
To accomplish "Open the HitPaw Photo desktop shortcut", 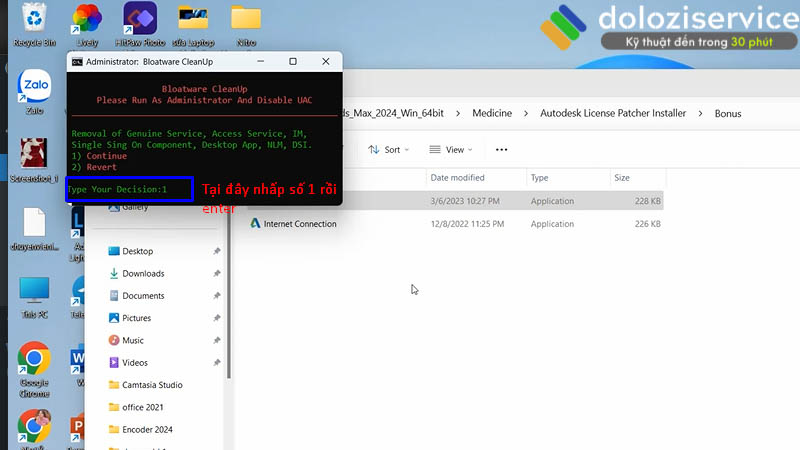I will tap(140, 20).
